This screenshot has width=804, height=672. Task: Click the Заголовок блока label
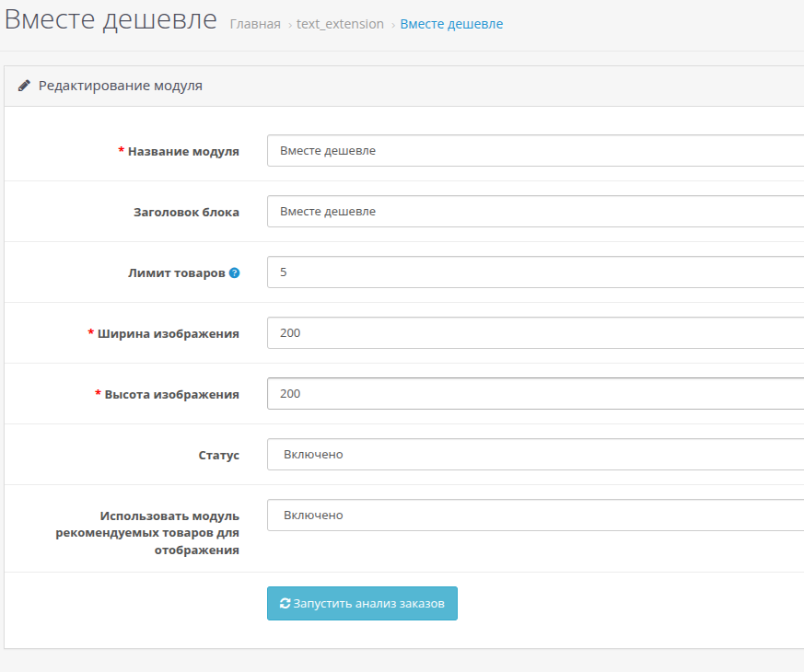tap(186, 213)
